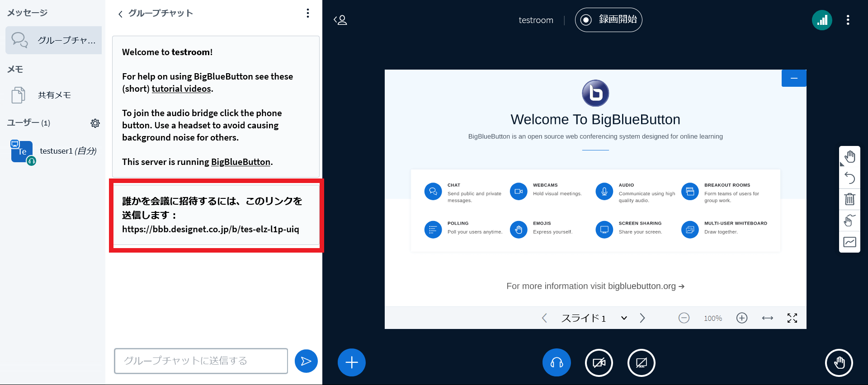868x385 pixels.
Task: Zoom out the presentation
Action: click(x=684, y=318)
